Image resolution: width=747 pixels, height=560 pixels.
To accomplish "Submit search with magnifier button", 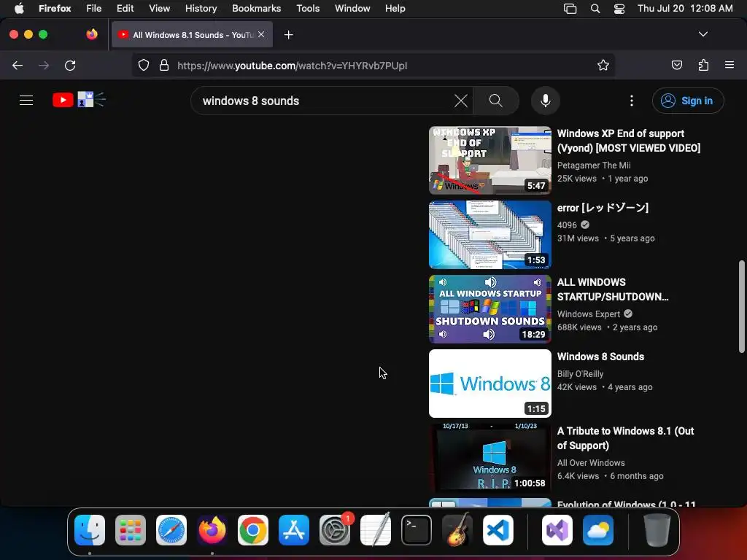I will (496, 101).
